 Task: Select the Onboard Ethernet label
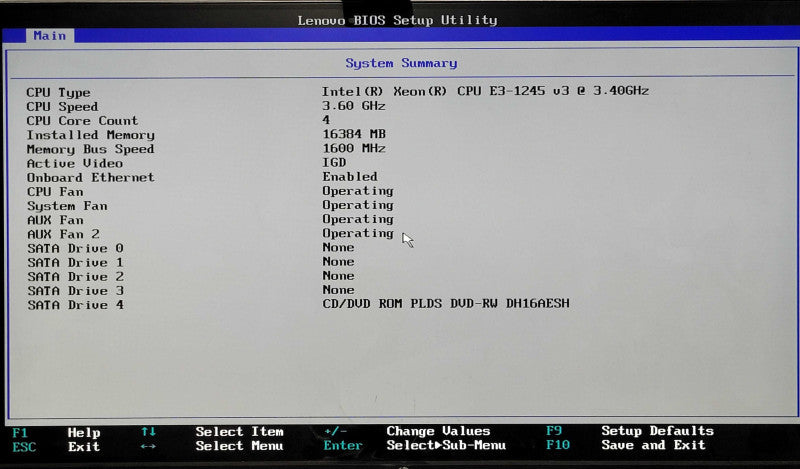coord(90,178)
